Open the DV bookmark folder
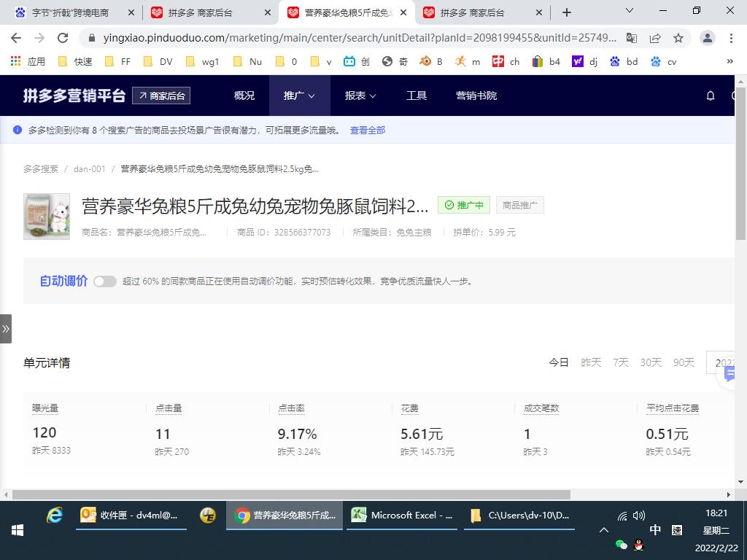The width and height of the screenshot is (747, 560). 158,61
